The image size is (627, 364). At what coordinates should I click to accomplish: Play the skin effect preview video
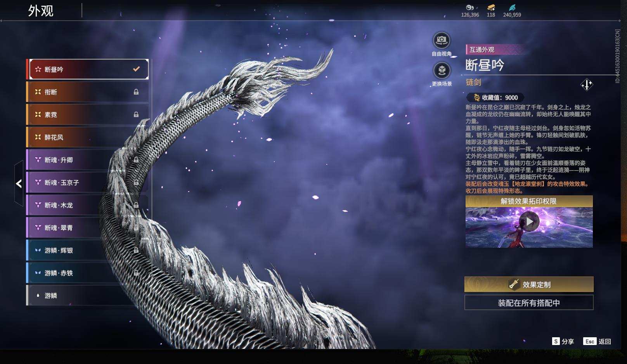(x=529, y=221)
